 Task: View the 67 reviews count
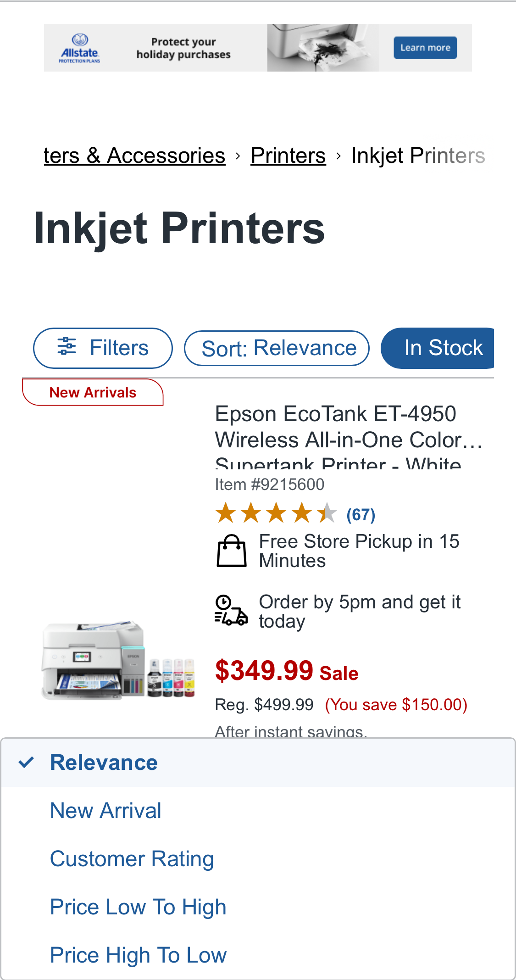361,514
